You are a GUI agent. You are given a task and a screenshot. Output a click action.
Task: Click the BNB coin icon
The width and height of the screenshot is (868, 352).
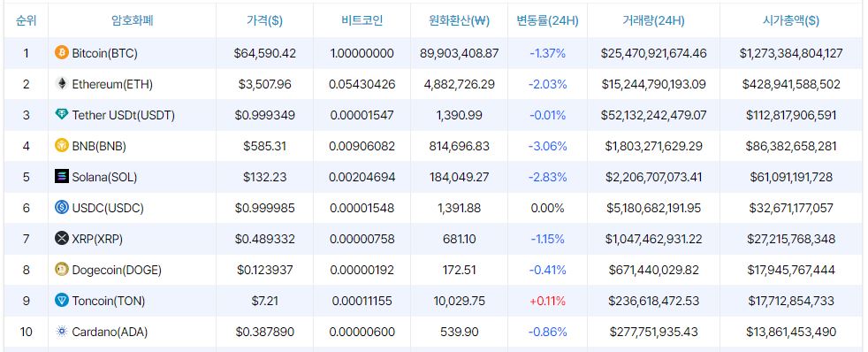[62, 146]
